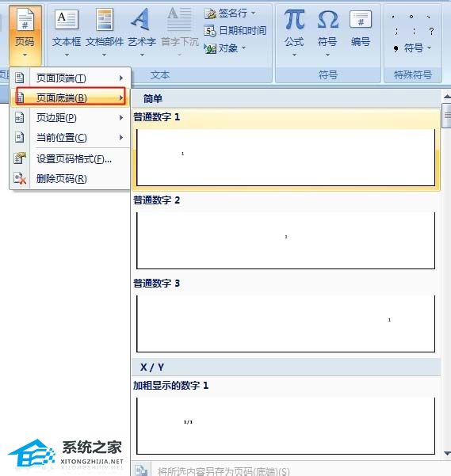The image size is (451, 476).
Task: Insert the small circle period symbol
Action: pyautogui.click(x=411, y=17)
